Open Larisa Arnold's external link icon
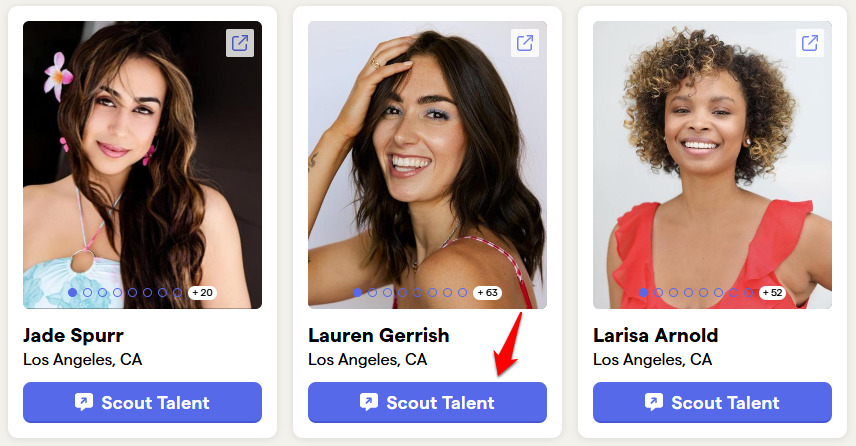 point(810,43)
